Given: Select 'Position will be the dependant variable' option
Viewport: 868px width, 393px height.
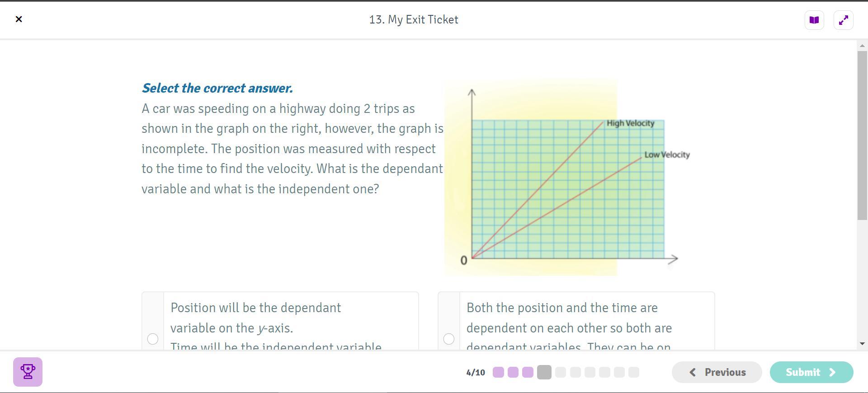Looking at the screenshot, I should 153,339.
